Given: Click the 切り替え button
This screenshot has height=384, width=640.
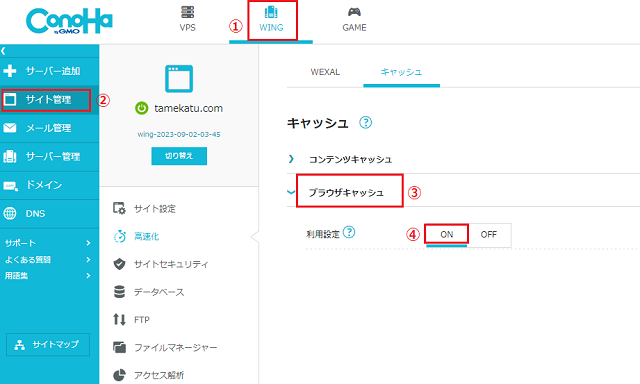Looking at the screenshot, I should [x=179, y=156].
